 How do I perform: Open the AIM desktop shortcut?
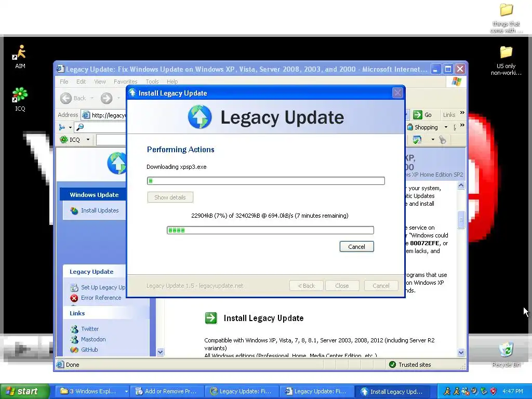20,56
